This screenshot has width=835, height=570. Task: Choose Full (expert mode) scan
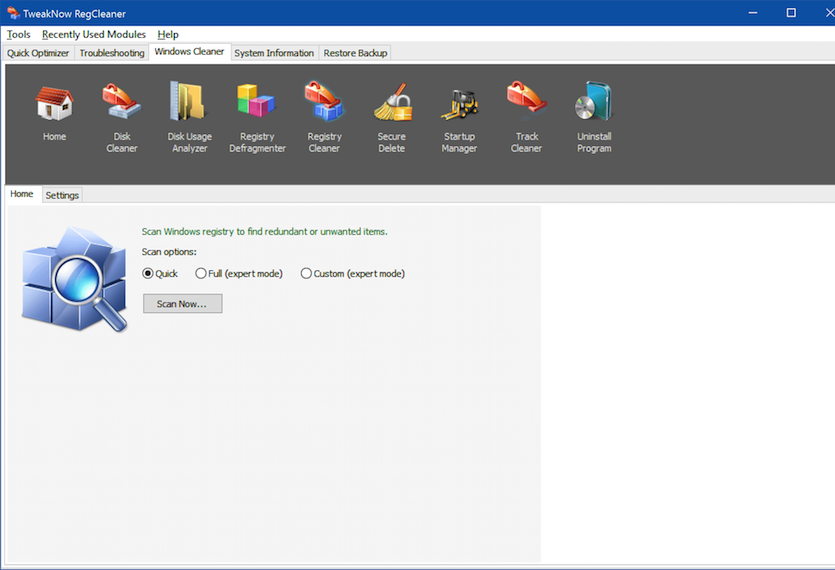(239, 273)
